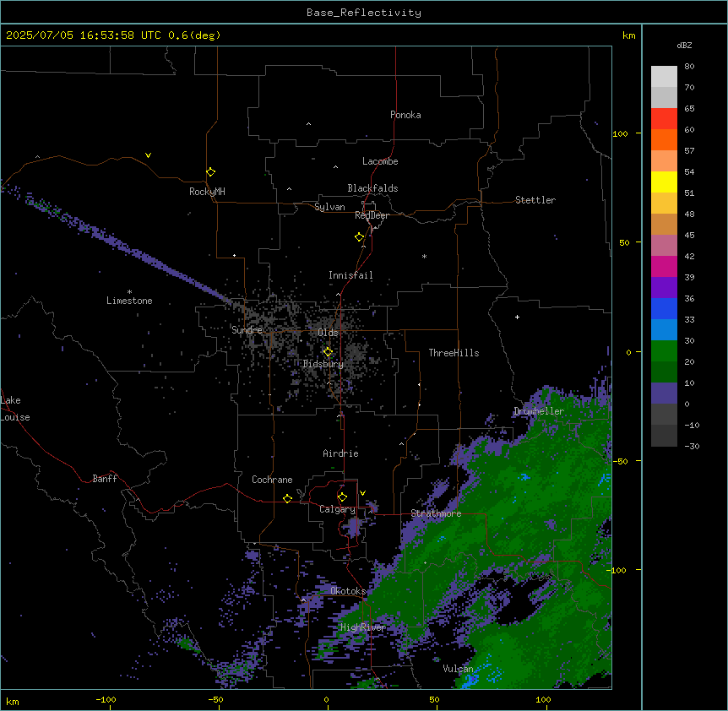Click the ThreeHills label

pyautogui.click(x=454, y=353)
